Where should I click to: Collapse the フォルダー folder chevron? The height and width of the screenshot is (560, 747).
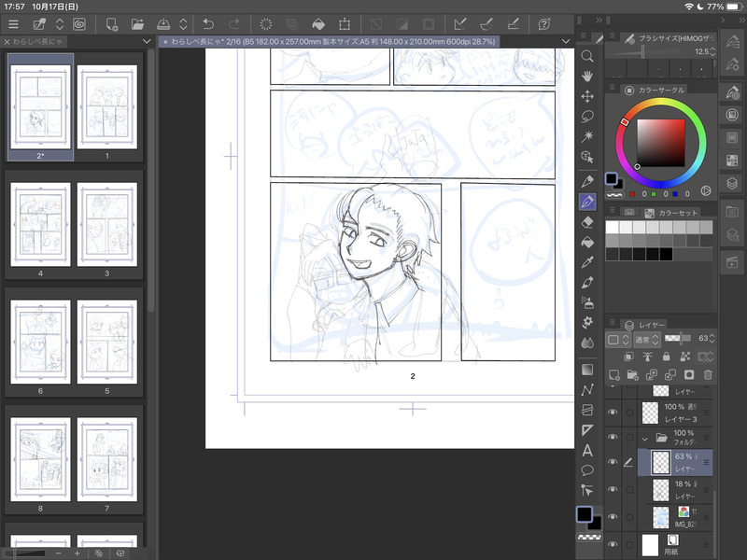pos(644,439)
